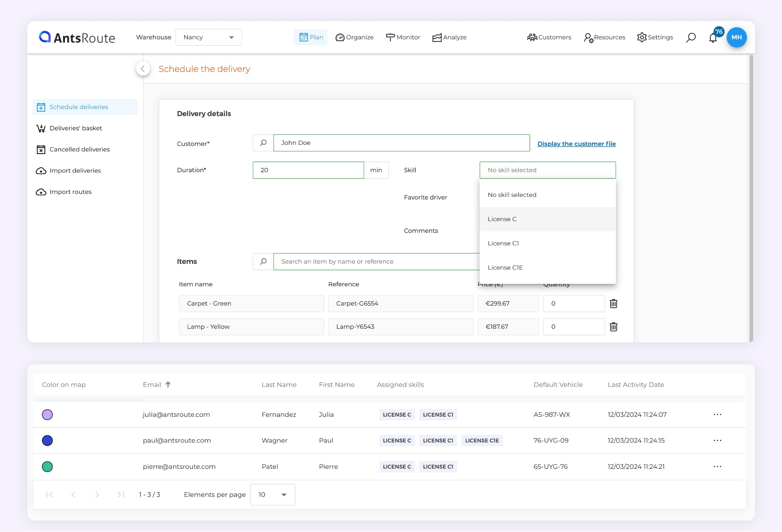Sort table by Email column header
The width and height of the screenshot is (782, 532).
153,385
